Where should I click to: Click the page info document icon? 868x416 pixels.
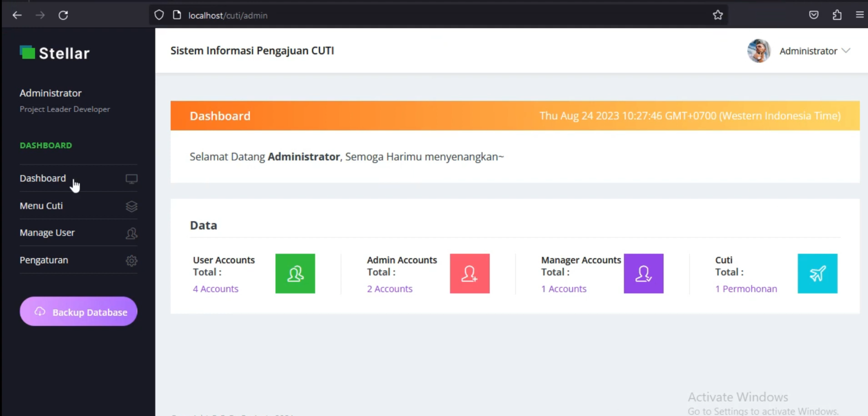[x=177, y=15]
